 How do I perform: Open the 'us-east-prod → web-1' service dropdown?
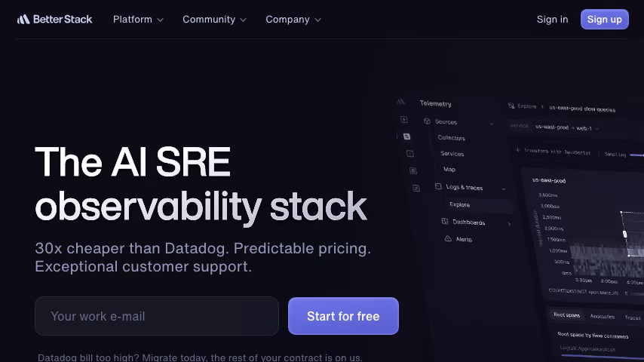click(567, 127)
